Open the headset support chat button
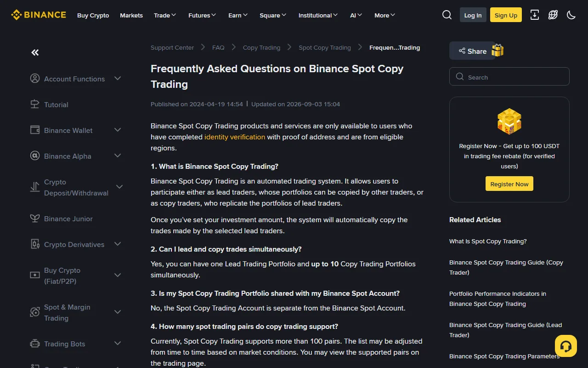588x368 pixels. pyautogui.click(x=566, y=346)
